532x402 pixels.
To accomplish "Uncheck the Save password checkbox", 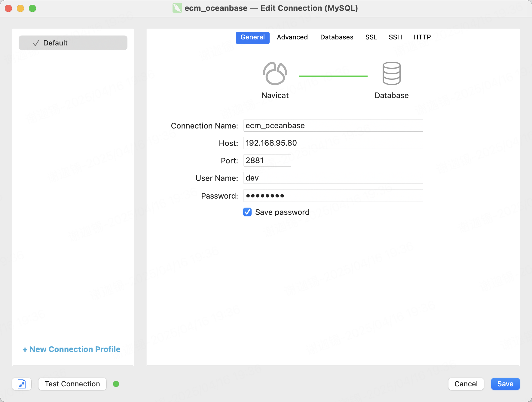I will point(247,212).
